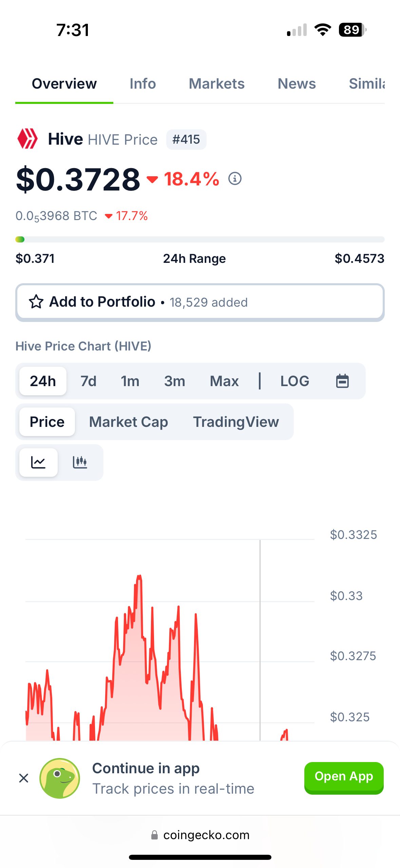Go to the Info tab

tap(142, 84)
